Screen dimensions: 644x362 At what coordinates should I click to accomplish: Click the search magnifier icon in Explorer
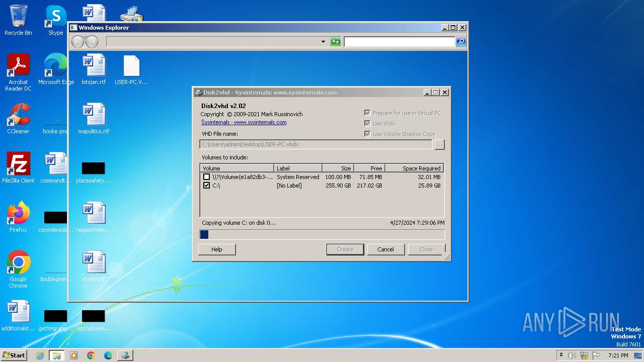tap(461, 42)
